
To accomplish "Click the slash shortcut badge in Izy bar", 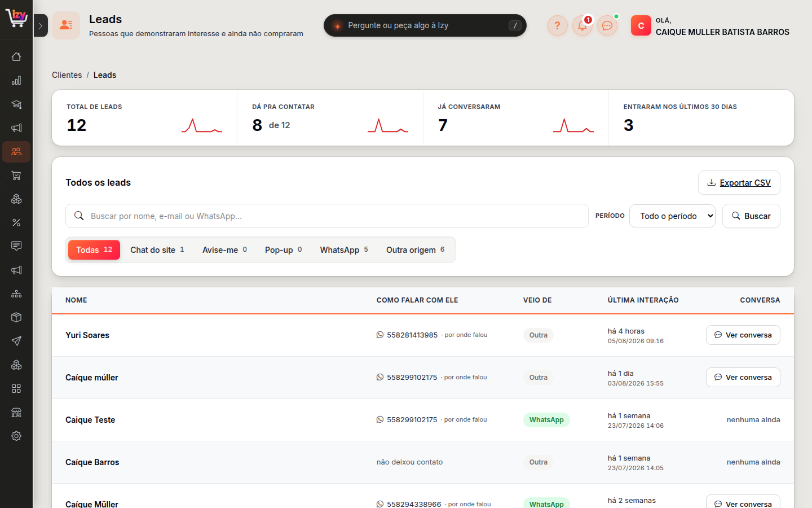I will coord(515,25).
